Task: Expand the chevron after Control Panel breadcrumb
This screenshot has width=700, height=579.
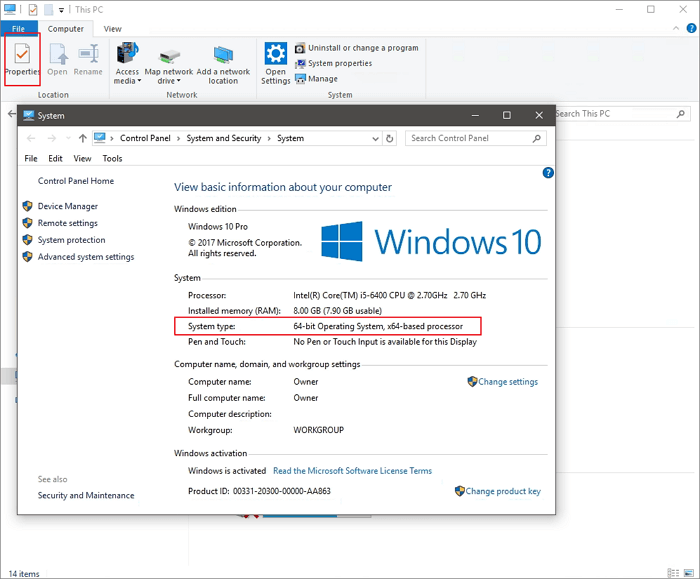Action: coord(179,138)
